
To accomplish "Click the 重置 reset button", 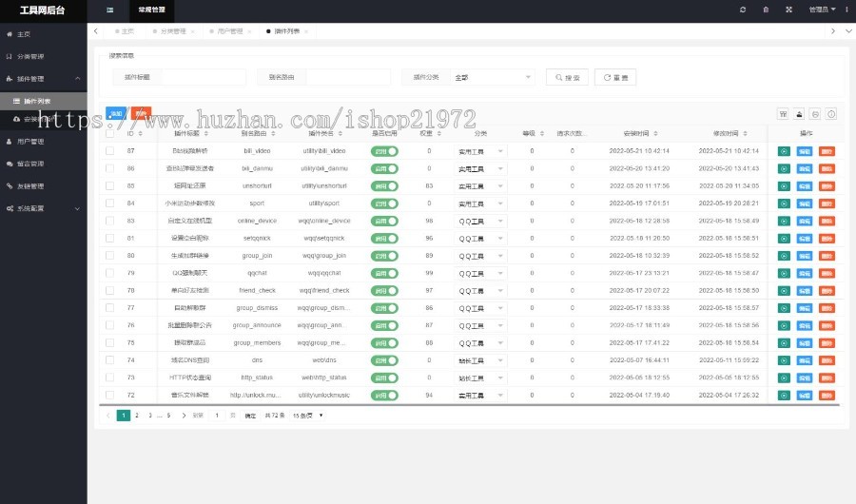I will (x=615, y=78).
